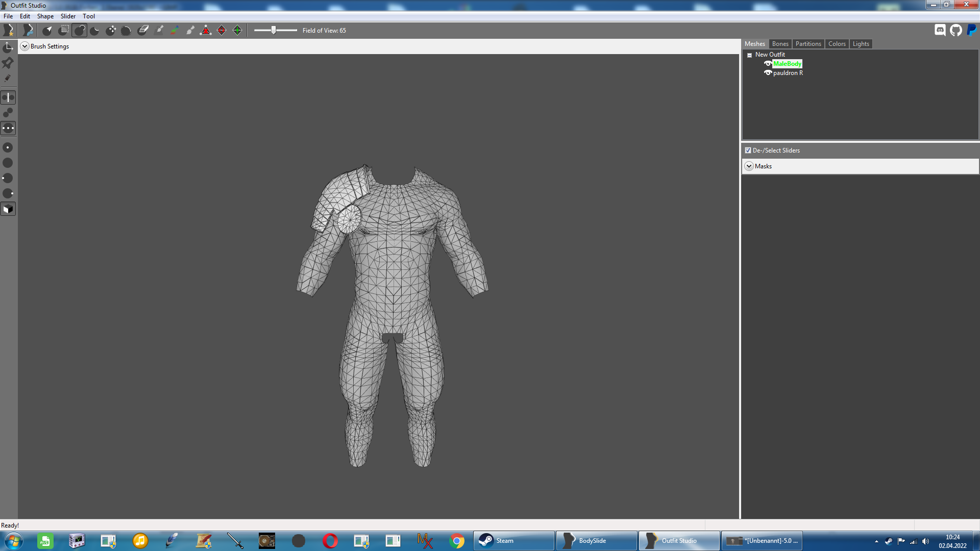Select the Move brush tool
Viewport: 980px width, 551px height.
pos(111,31)
